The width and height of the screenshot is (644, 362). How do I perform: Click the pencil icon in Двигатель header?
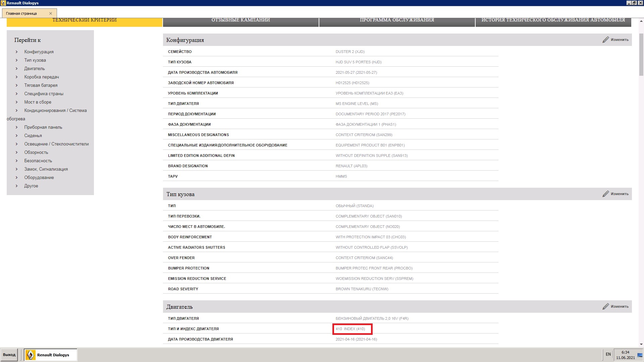point(605,306)
